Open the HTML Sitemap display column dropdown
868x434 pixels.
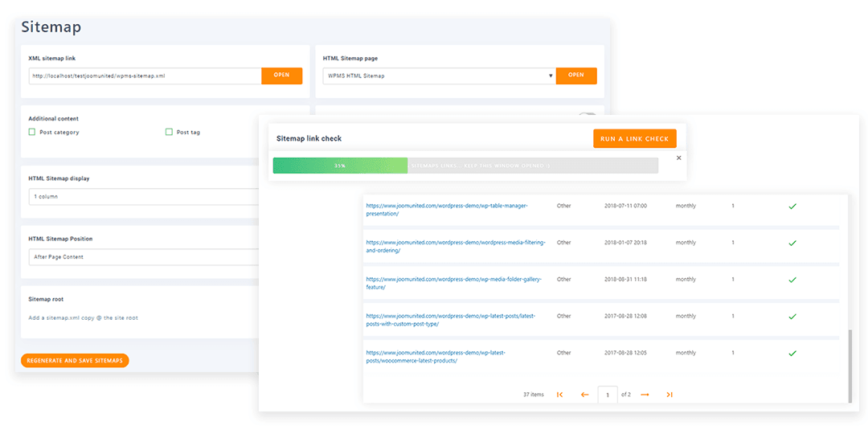pyautogui.click(x=145, y=197)
